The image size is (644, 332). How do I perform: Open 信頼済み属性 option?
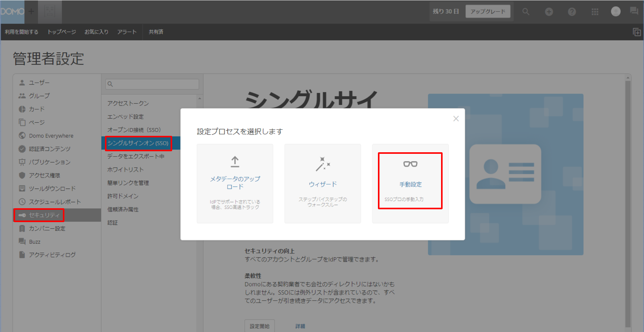(123, 210)
